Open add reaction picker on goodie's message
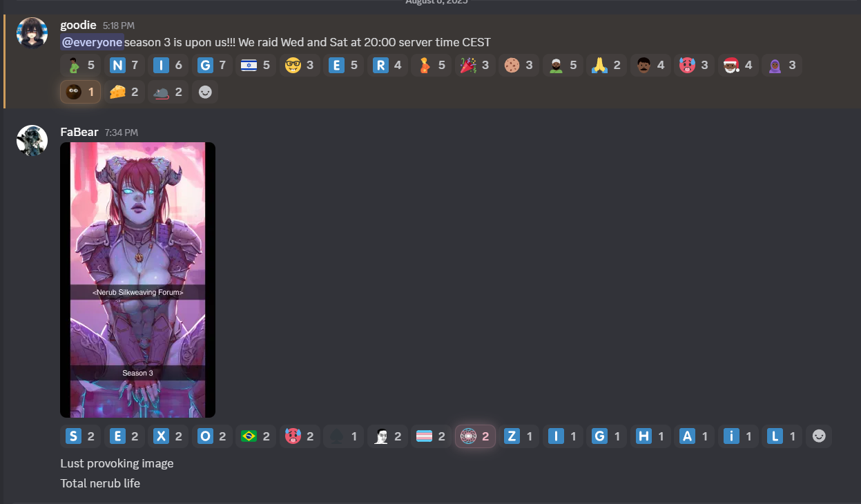Screen dimensions: 861x504 205,92
